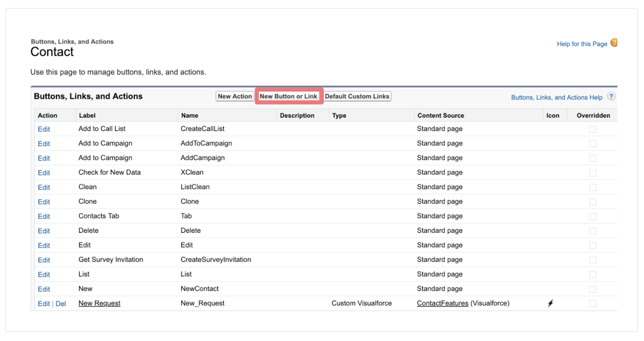The image size is (644, 341).
Task: Click the Content Source column header
Action: [441, 116]
